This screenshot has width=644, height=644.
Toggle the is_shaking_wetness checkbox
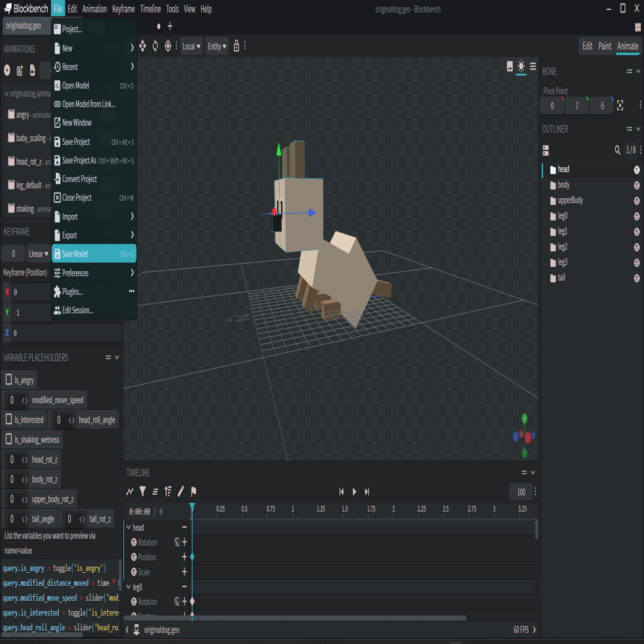click(x=9, y=439)
